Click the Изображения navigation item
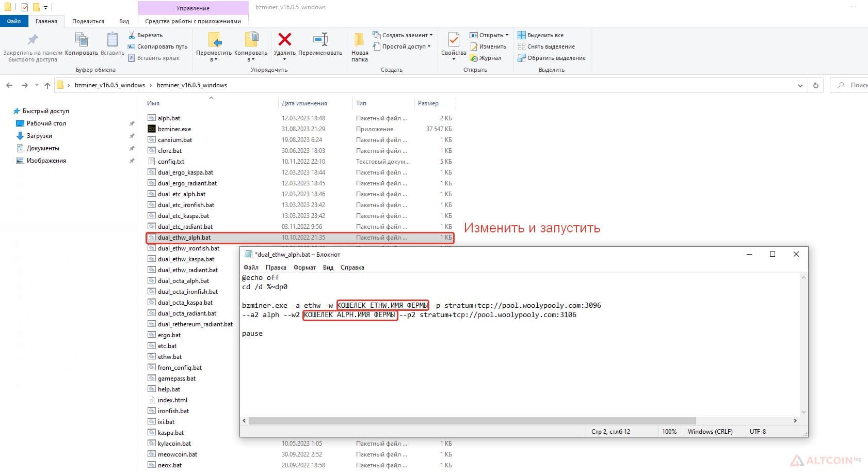Image resolution: width=868 pixels, height=472 pixels. pyautogui.click(x=46, y=161)
